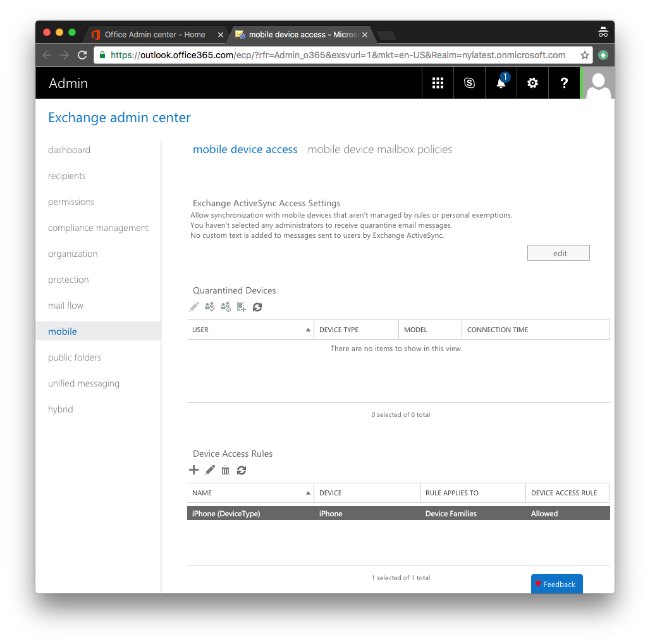This screenshot has height=644, width=650.
Task: Send feedback via the Feedback button
Action: coord(556,583)
